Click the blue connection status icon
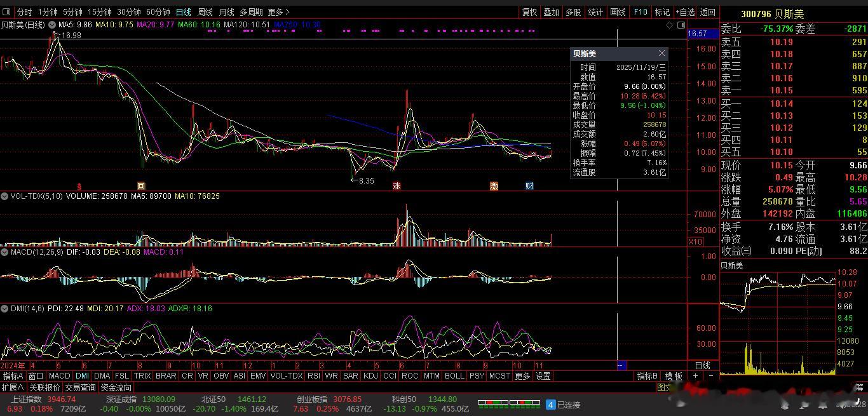 [551, 405]
